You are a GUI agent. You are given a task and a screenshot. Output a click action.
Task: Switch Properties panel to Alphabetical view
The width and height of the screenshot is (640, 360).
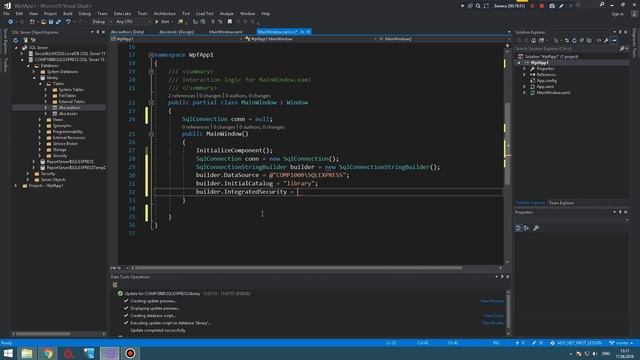point(526,228)
